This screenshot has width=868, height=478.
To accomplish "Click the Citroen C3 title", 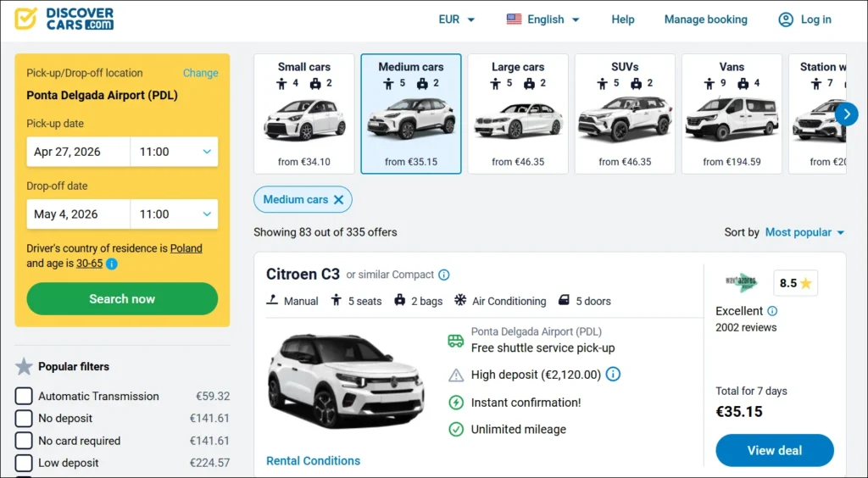I will click(x=303, y=275).
